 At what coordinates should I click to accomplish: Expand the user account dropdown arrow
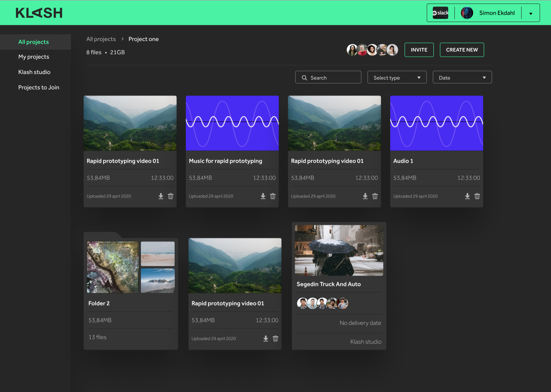(x=530, y=14)
